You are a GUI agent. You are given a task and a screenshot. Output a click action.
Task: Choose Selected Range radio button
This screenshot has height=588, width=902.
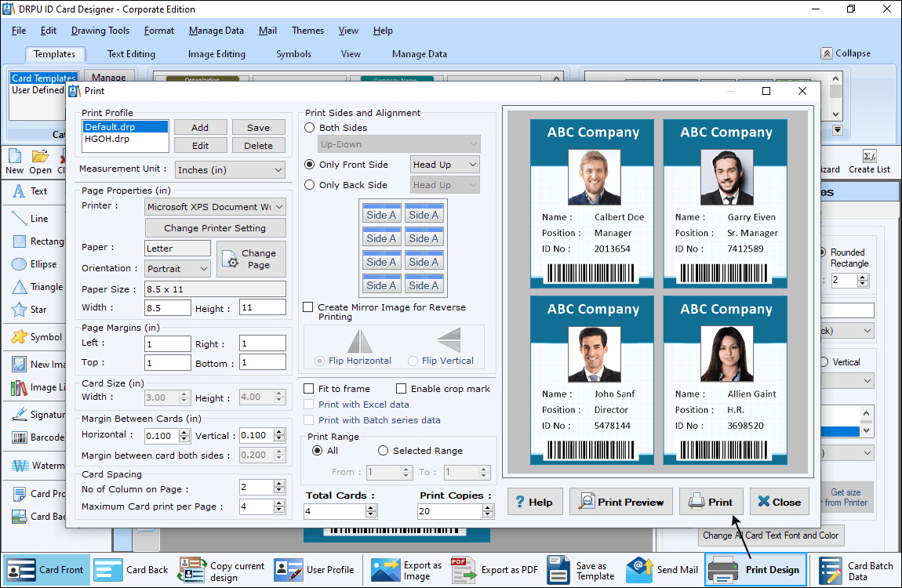[383, 451]
